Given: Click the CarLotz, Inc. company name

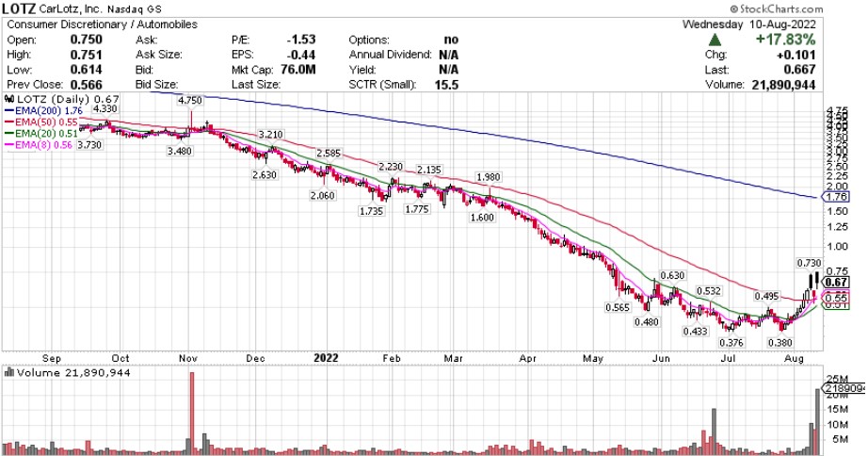Looking at the screenshot, I should pyautogui.click(x=71, y=9).
